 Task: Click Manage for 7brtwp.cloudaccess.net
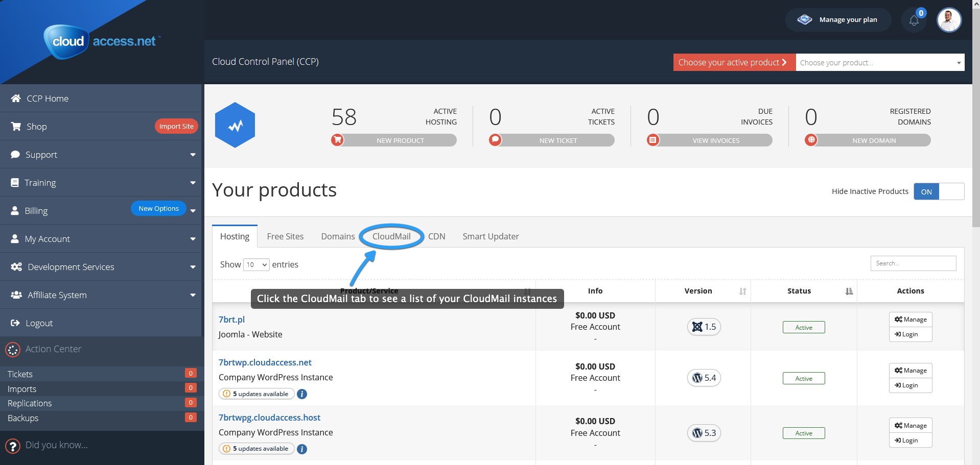click(x=911, y=371)
